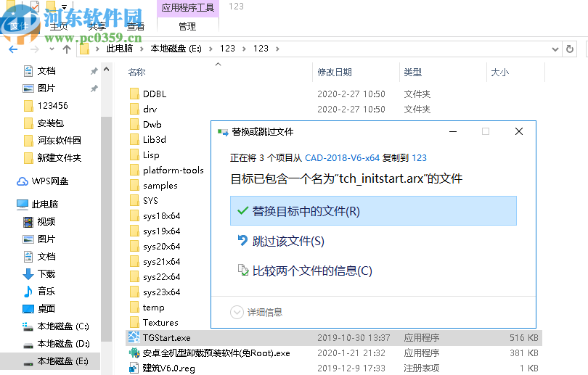Viewport: 588px width, 375px height.
Task: Select the DDBL folder icon
Action: 134,94
